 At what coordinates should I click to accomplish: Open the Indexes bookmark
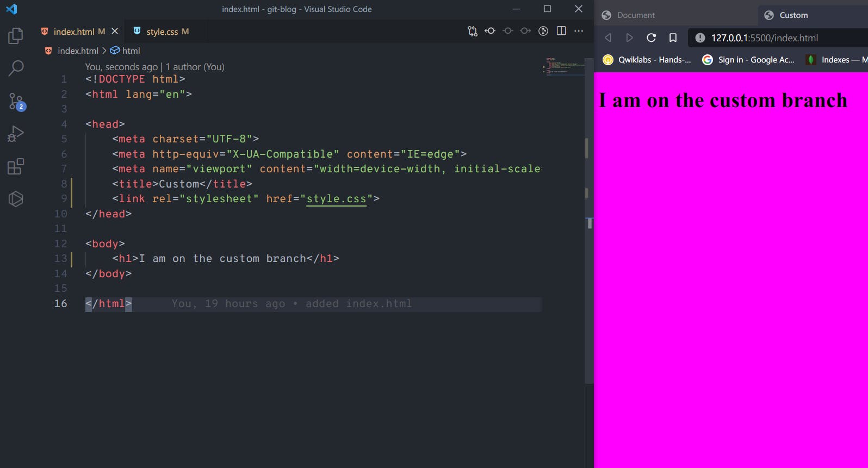836,60
